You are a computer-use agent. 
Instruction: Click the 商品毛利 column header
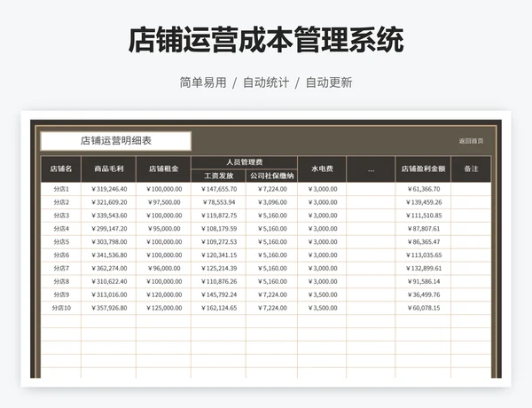click(108, 169)
